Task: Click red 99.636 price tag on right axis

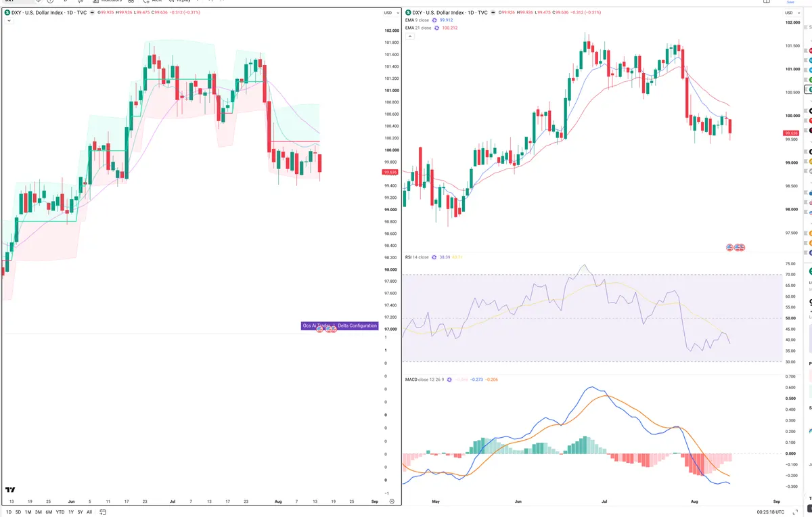Action: pos(792,133)
